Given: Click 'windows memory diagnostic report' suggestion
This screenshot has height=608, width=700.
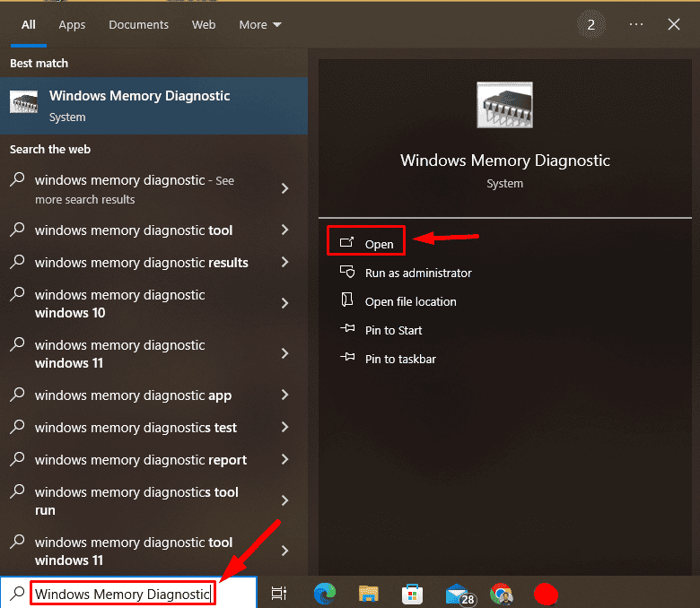Looking at the screenshot, I should click(x=141, y=460).
